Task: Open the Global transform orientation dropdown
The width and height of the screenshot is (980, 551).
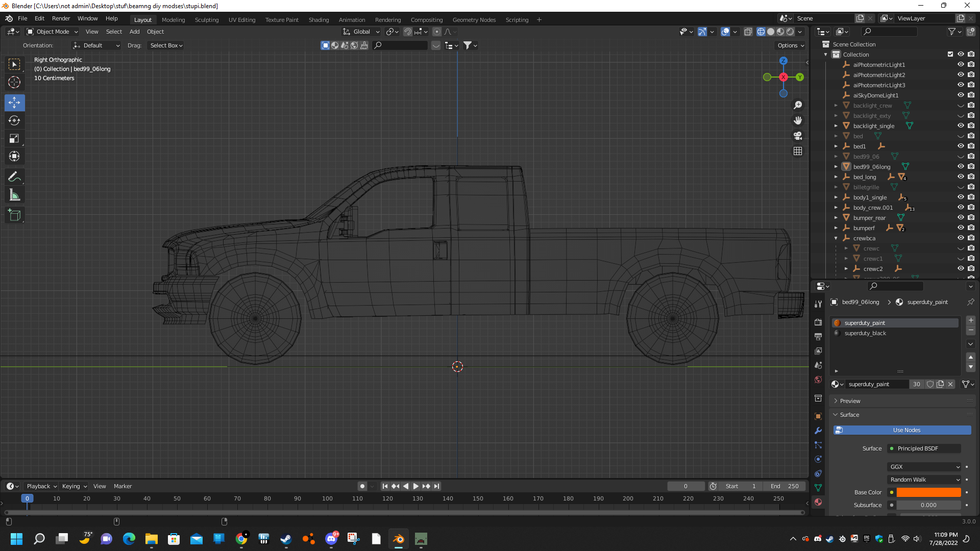Action: pyautogui.click(x=361, y=32)
